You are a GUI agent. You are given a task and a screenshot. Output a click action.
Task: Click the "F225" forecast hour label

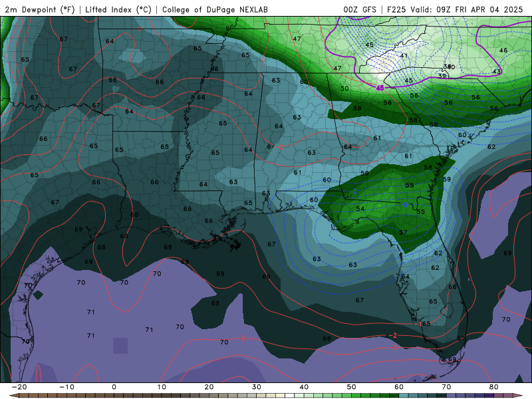[x=396, y=9]
